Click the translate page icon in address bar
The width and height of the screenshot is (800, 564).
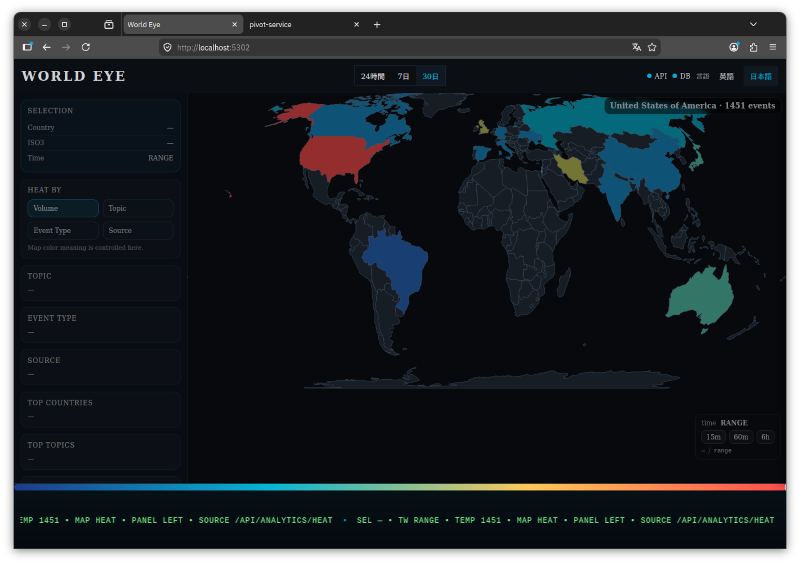636,47
